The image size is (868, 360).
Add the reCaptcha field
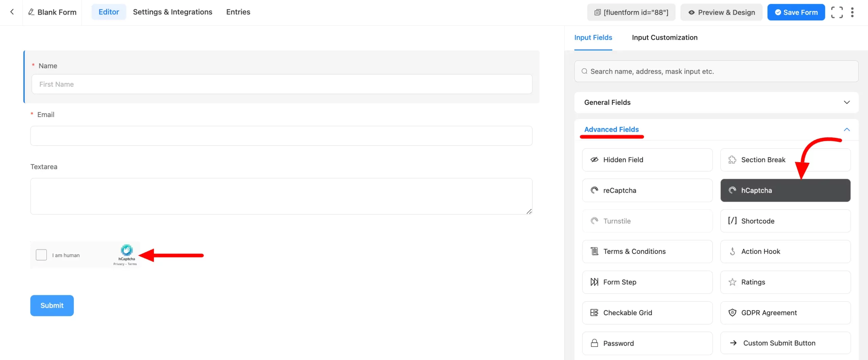(x=647, y=190)
